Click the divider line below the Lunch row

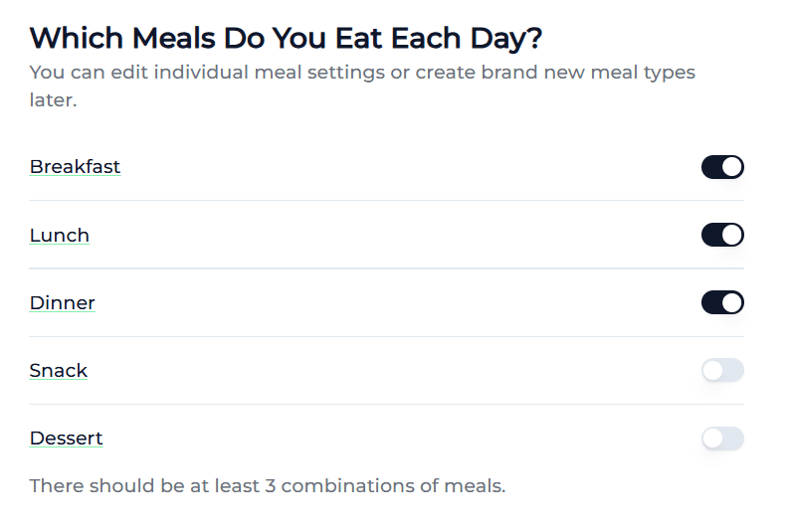tap(386, 268)
